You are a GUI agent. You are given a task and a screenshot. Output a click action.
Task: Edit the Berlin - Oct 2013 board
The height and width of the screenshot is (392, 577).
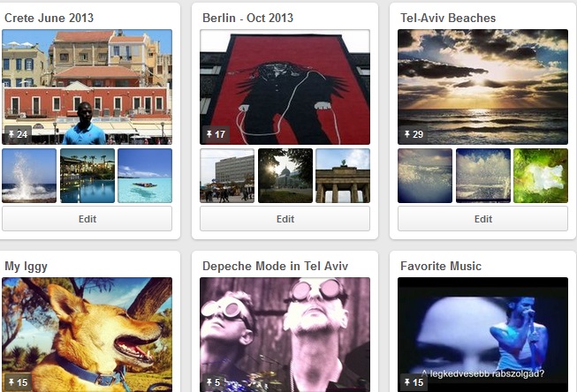coord(285,219)
